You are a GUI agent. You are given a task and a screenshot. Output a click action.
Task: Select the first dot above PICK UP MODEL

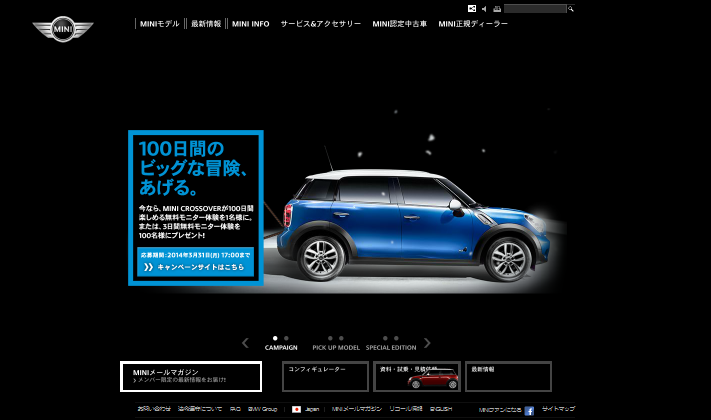point(330,338)
